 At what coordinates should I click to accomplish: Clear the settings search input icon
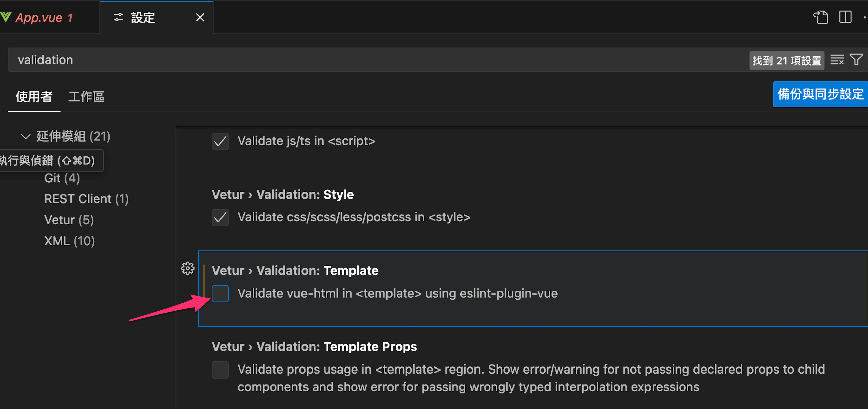[x=837, y=60]
